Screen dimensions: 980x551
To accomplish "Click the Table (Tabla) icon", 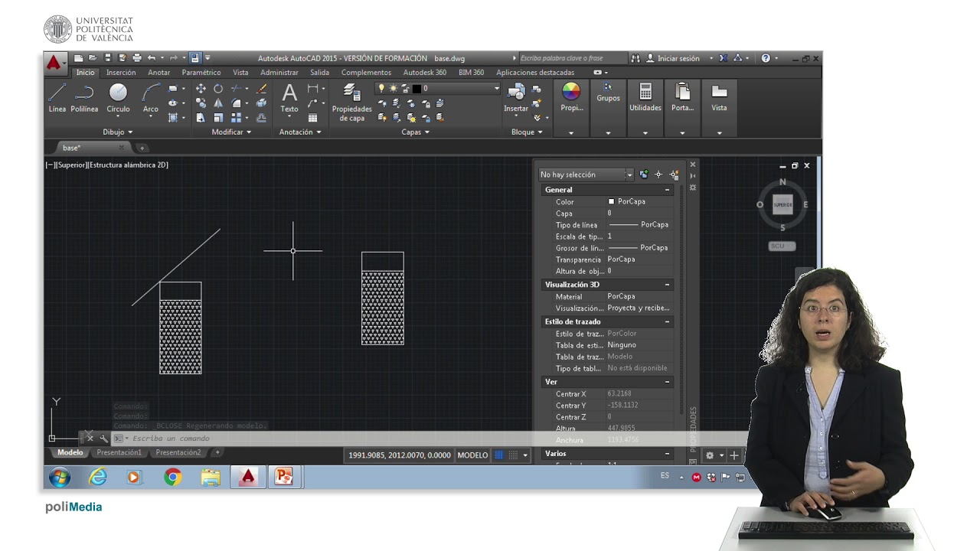I will 312,118.
